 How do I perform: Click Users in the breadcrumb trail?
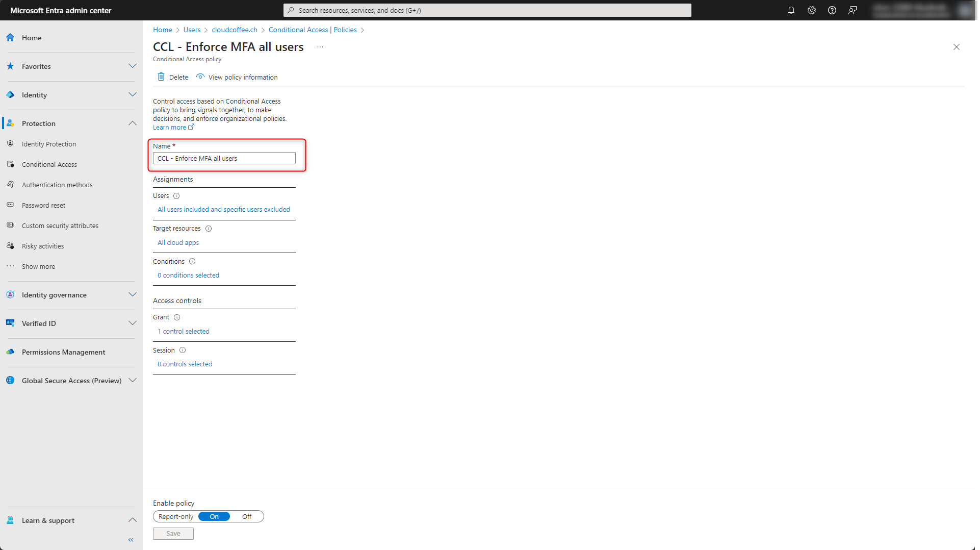pos(192,30)
